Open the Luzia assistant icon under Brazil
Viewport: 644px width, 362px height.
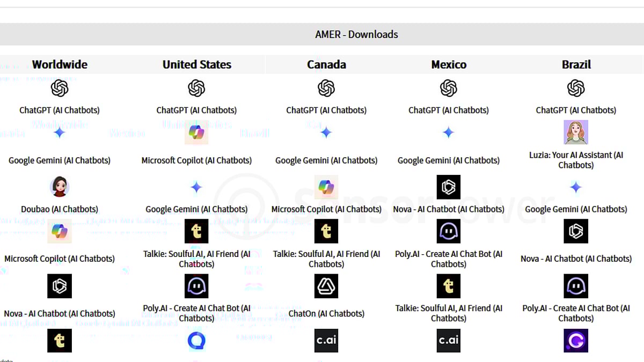[x=576, y=132]
